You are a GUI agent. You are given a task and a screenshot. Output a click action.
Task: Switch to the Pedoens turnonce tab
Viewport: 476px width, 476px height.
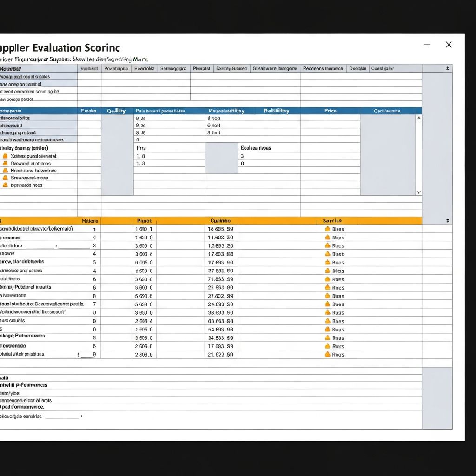323,68
